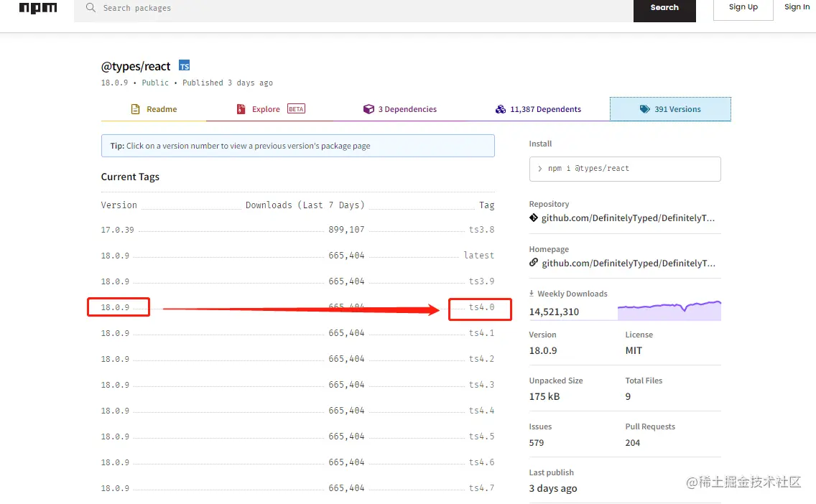Click the TypeScript TS badge icon
Screen dimensions: 816x504
pyautogui.click(x=184, y=65)
